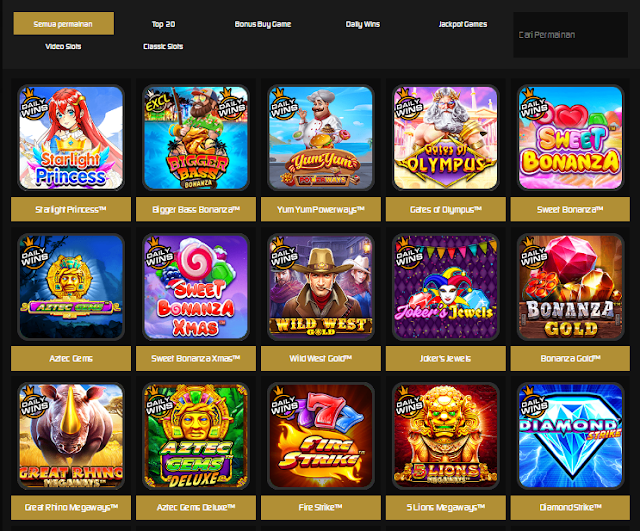Launch the Wild West Gold cowboy icon
640x531 pixels.
click(321, 287)
